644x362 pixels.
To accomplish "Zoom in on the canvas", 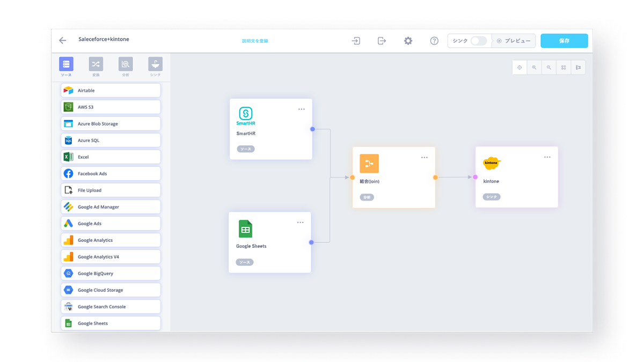I will (x=534, y=67).
